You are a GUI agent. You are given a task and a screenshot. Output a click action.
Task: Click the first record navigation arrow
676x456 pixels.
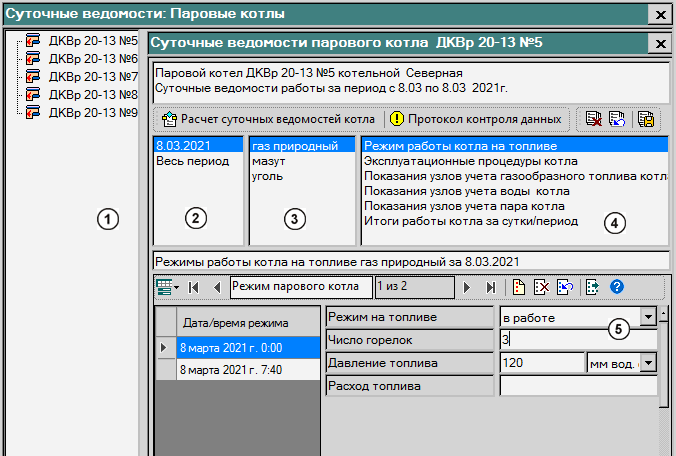click(194, 288)
